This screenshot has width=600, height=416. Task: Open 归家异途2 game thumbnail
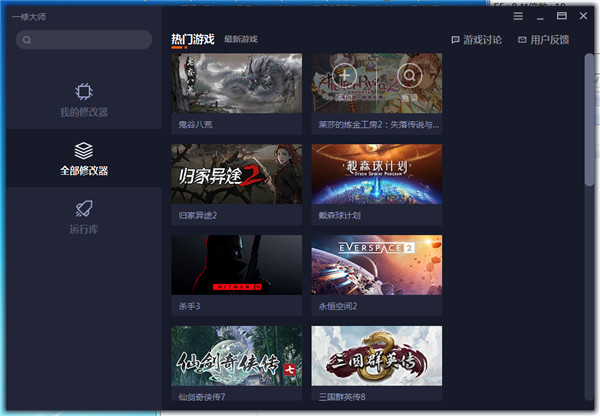point(236,174)
